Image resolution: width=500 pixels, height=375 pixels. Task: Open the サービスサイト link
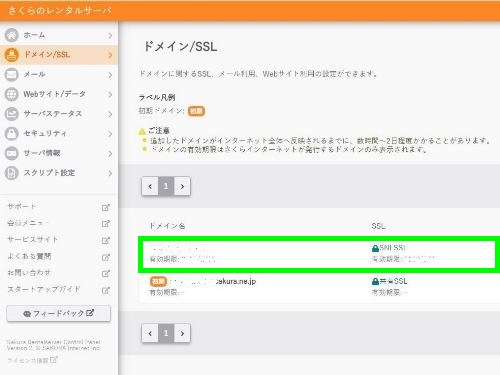pos(33,239)
